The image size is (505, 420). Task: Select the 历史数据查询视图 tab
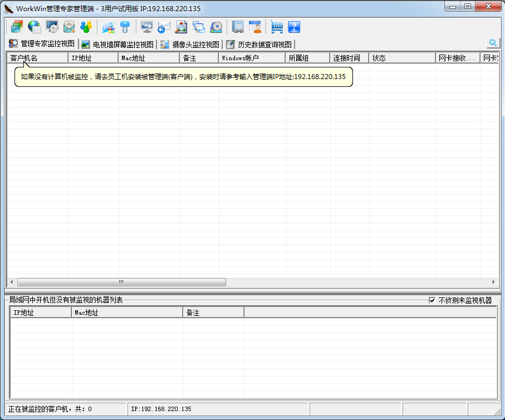pyautogui.click(x=259, y=45)
